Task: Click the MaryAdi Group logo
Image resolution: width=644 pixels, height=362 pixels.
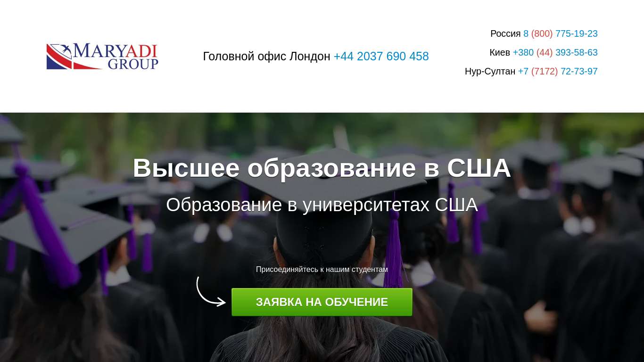Action: click(x=102, y=57)
